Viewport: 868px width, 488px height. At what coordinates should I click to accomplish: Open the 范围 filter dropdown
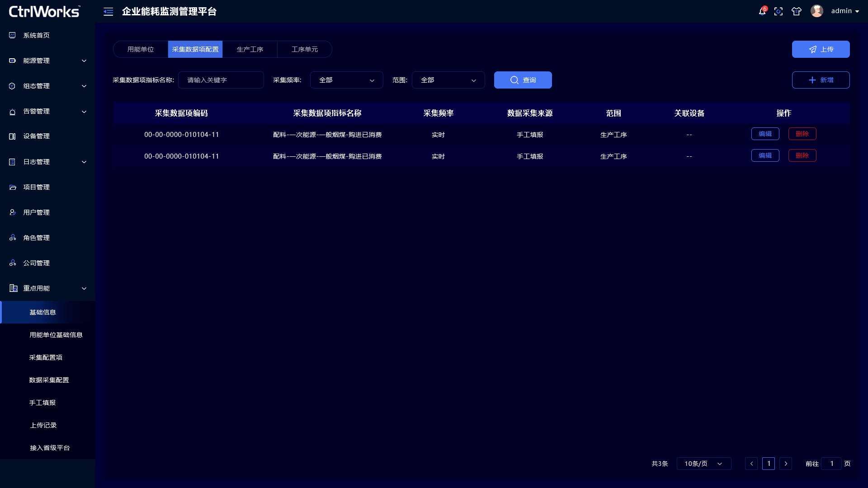coord(448,80)
